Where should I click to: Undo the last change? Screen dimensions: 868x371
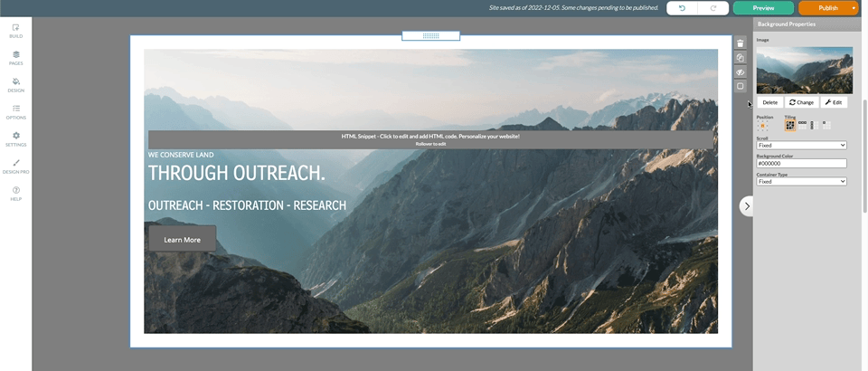coord(682,8)
